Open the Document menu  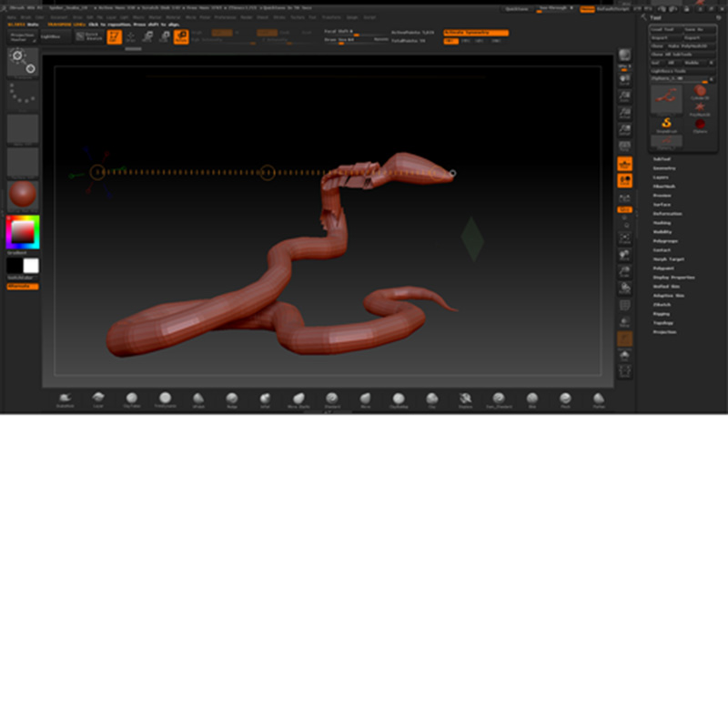click(59, 17)
